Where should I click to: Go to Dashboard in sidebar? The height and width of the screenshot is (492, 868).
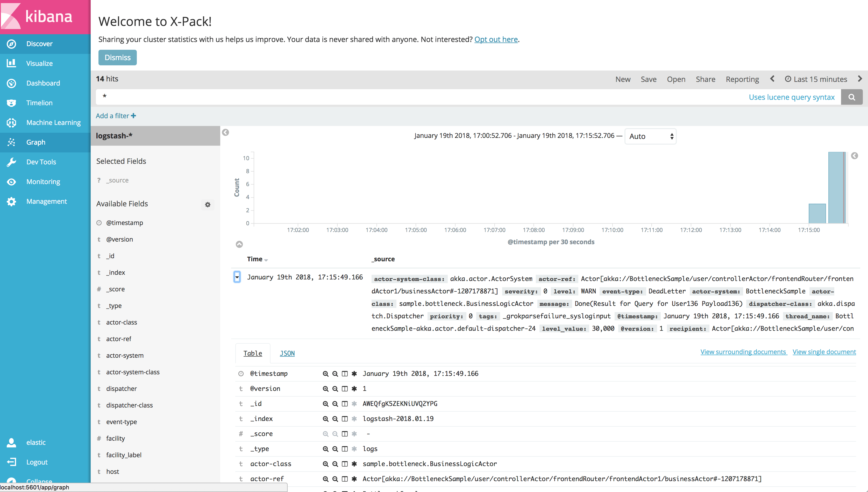pyautogui.click(x=45, y=83)
